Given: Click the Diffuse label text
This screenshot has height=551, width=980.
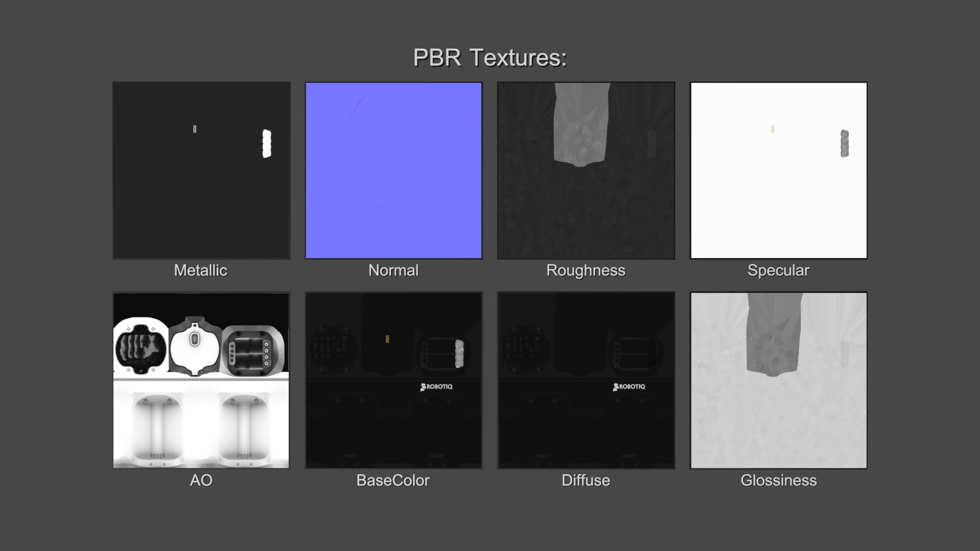Looking at the screenshot, I should 586,481.
